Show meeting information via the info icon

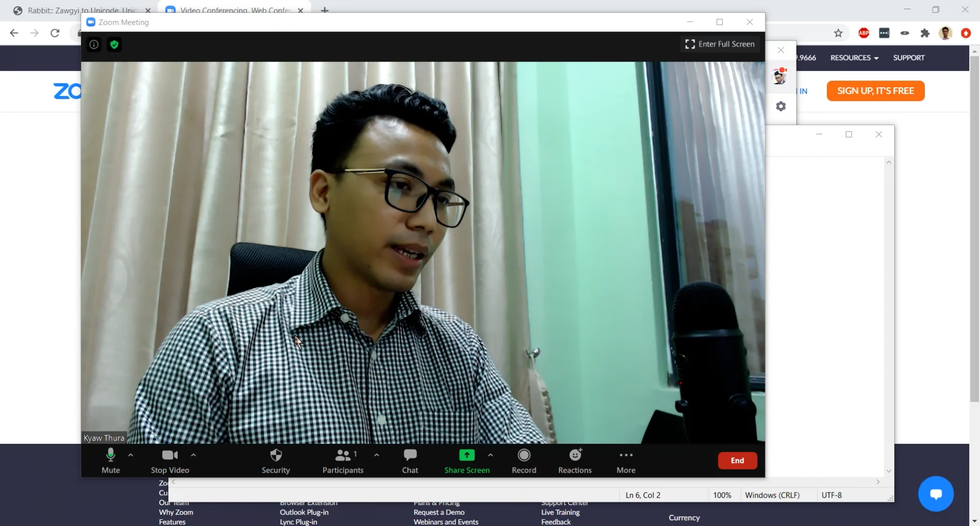(94, 45)
